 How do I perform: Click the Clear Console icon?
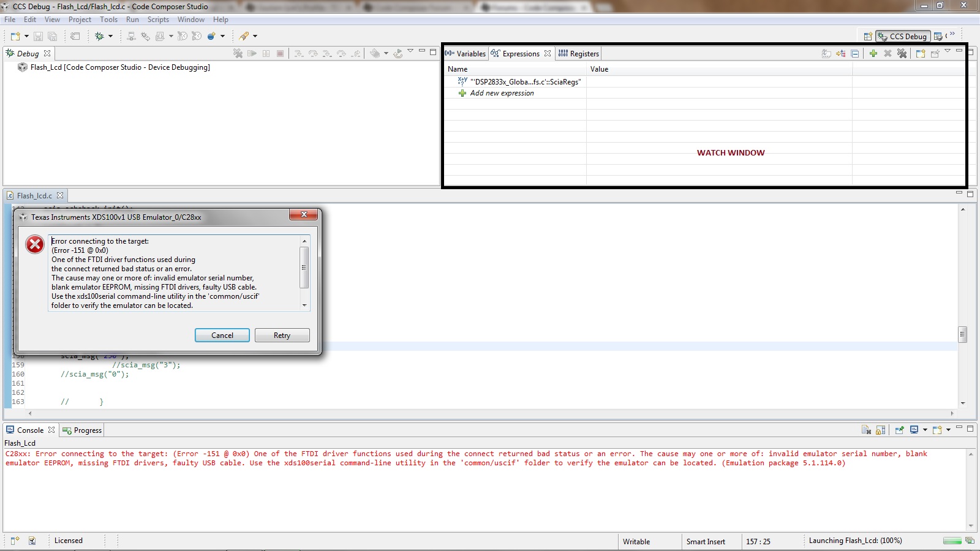click(x=866, y=430)
